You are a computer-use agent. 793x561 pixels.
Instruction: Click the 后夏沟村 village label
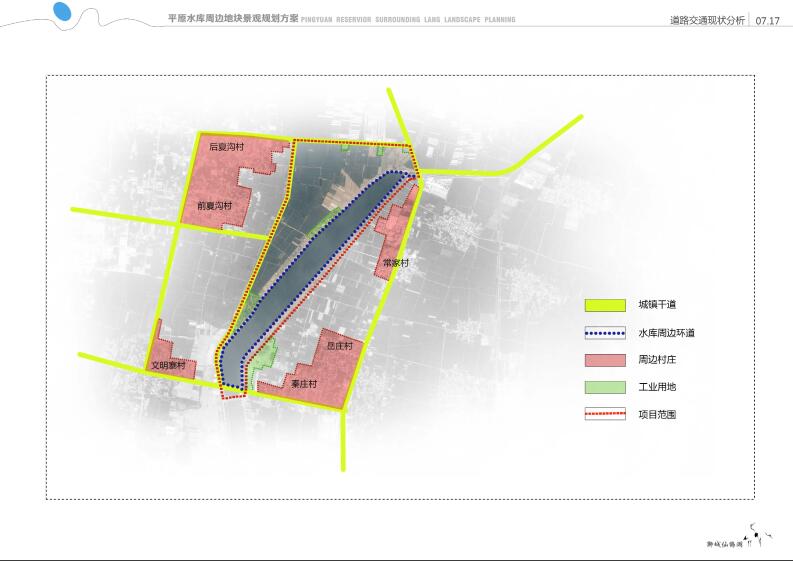tap(226, 147)
